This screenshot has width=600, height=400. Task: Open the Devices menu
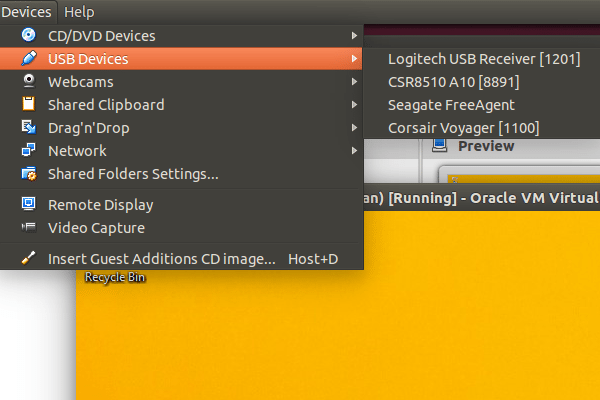[26, 12]
